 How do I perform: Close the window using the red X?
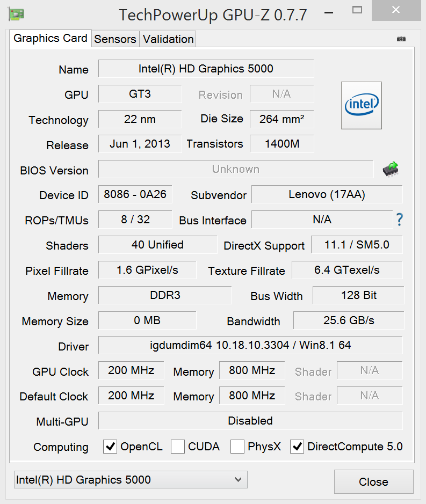(x=396, y=10)
